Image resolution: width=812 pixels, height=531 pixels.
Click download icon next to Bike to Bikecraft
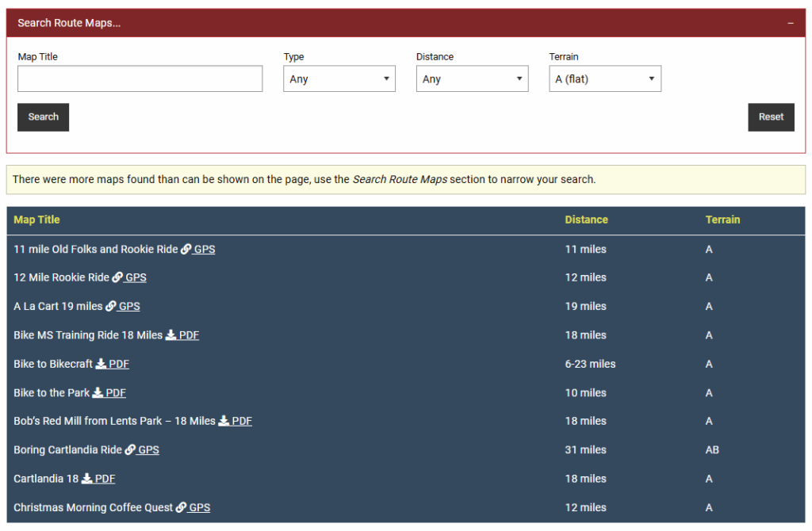pyautogui.click(x=101, y=365)
